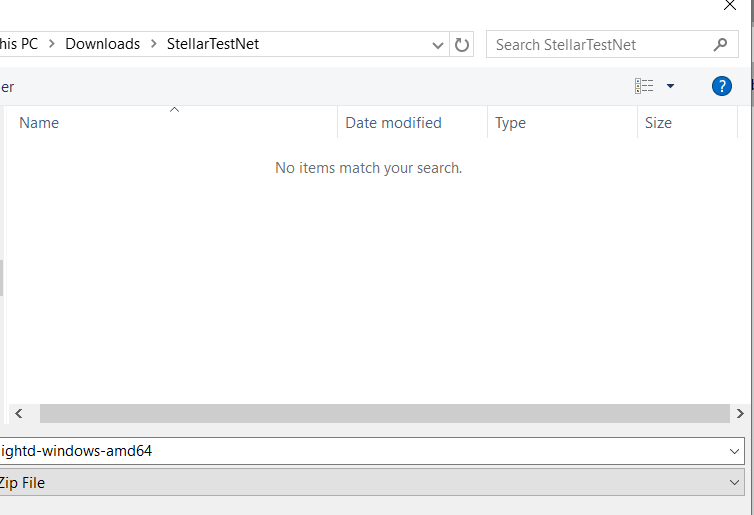Click the chevron after This PC in breadcrumb
The width and height of the screenshot is (754, 515).
52,44
